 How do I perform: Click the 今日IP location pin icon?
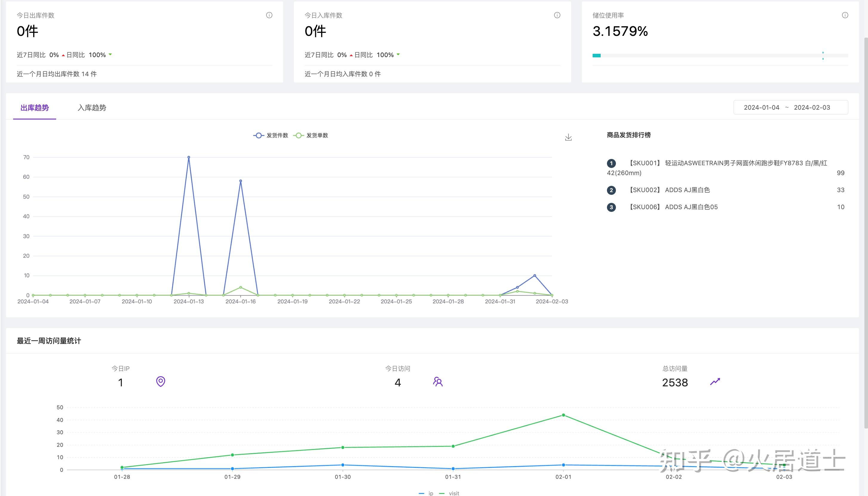coord(161,382)
